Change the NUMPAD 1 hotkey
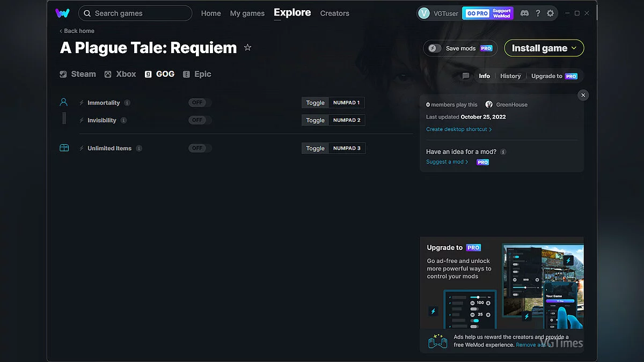 tap(347, 102)
